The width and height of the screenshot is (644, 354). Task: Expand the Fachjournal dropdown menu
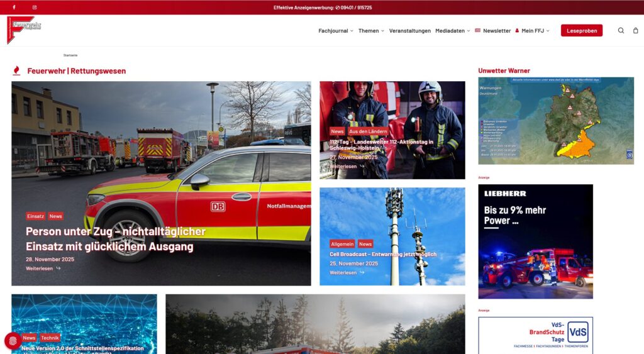click(335, 31)
